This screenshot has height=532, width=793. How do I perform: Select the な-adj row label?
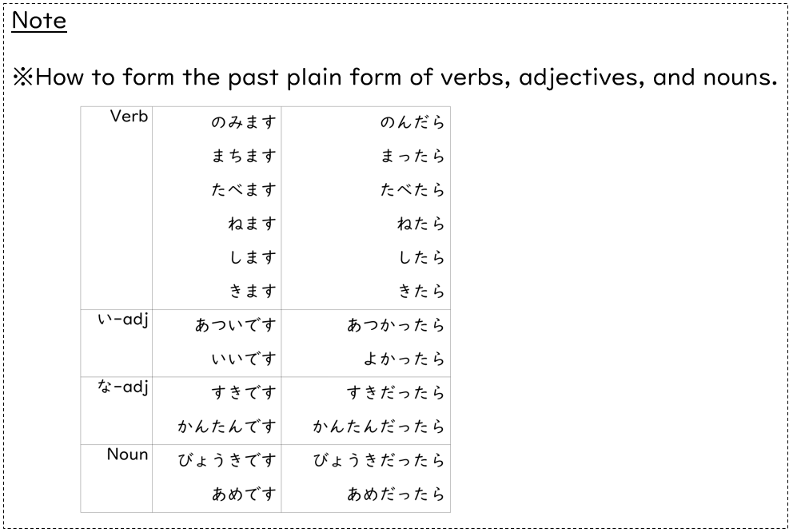(123, 388)
